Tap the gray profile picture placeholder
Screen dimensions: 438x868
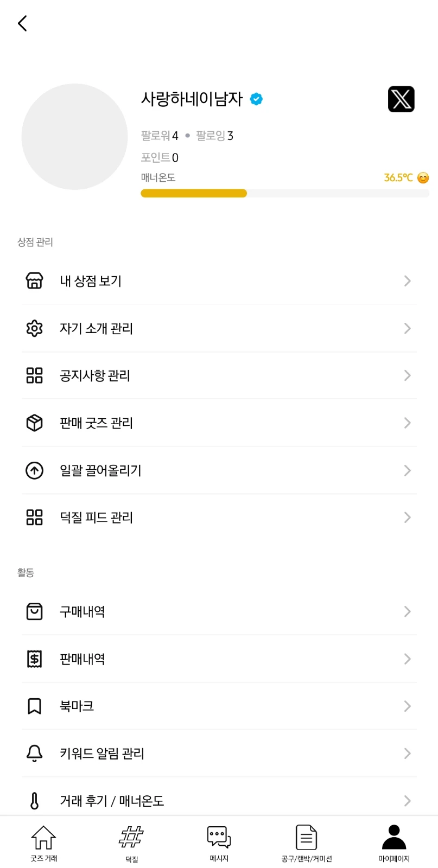click(74, 137)
